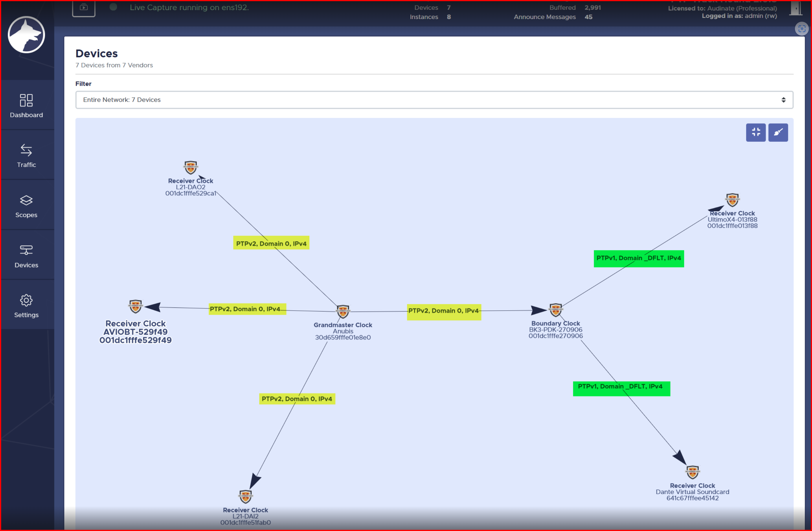Click the Live Capture running on ens192 text

point(189,7)
